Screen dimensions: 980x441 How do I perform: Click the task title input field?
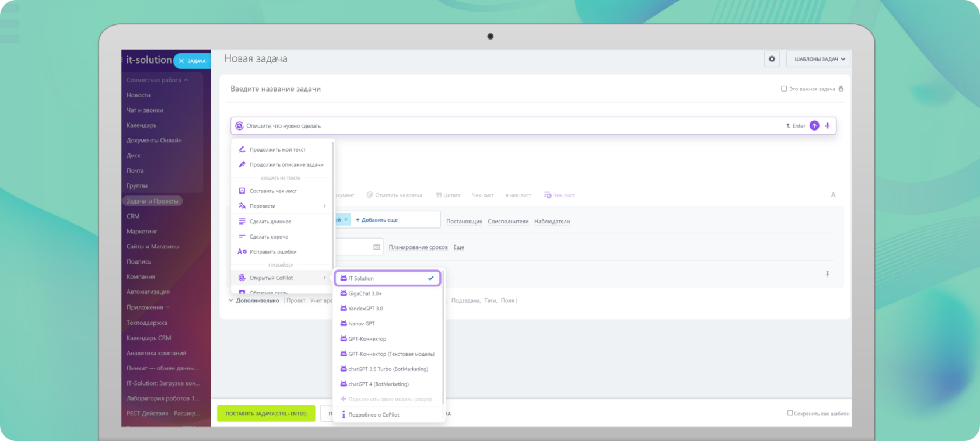(x=502, y=89)
